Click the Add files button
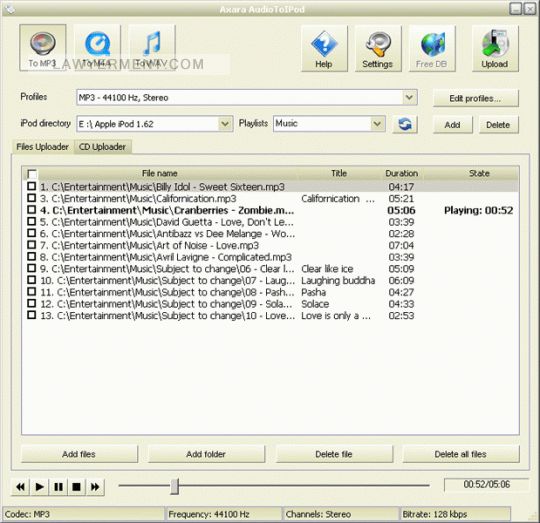The width and height of the screenshot is (540, 523). tap(79, 454)
